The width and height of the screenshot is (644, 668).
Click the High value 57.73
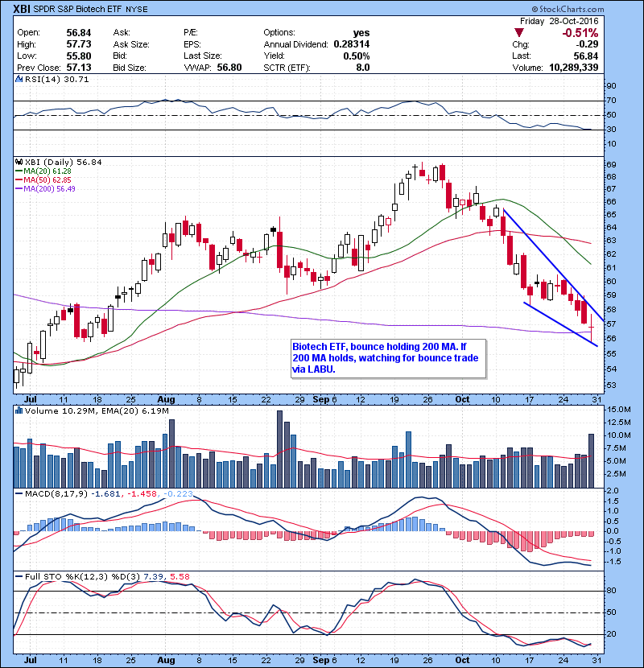click(x=79, y=44)
